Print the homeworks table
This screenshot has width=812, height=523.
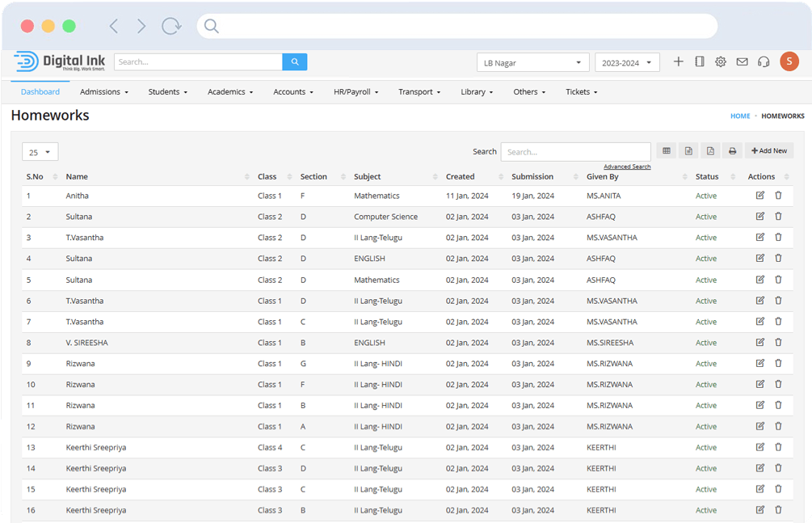click(x=732, y=150)
